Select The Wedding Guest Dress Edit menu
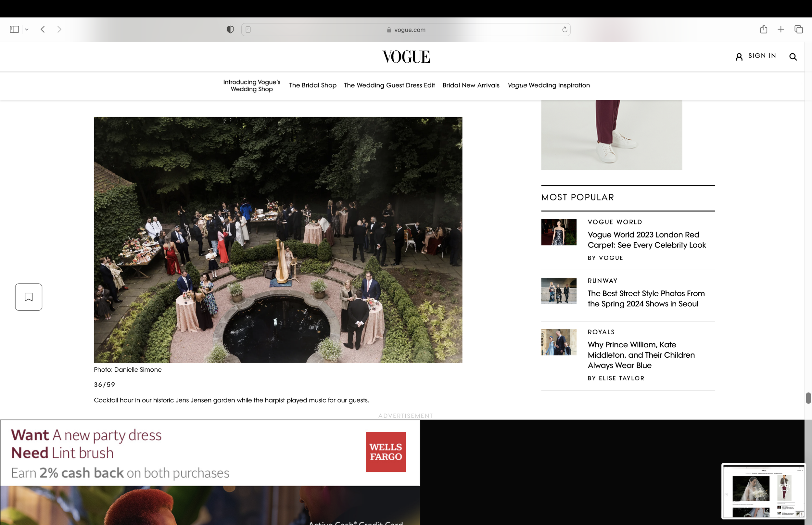The height and width of the screenshot is (525, 812). 389,85
